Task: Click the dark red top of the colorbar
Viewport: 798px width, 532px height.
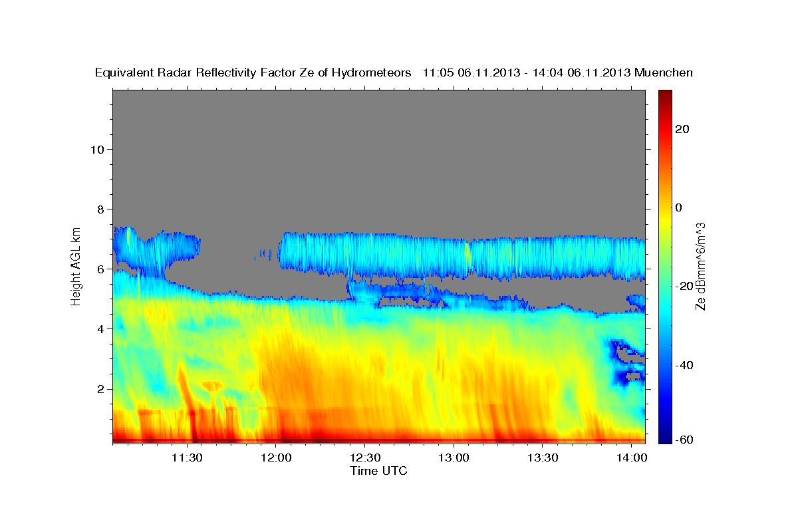Action: click(664, 97)
